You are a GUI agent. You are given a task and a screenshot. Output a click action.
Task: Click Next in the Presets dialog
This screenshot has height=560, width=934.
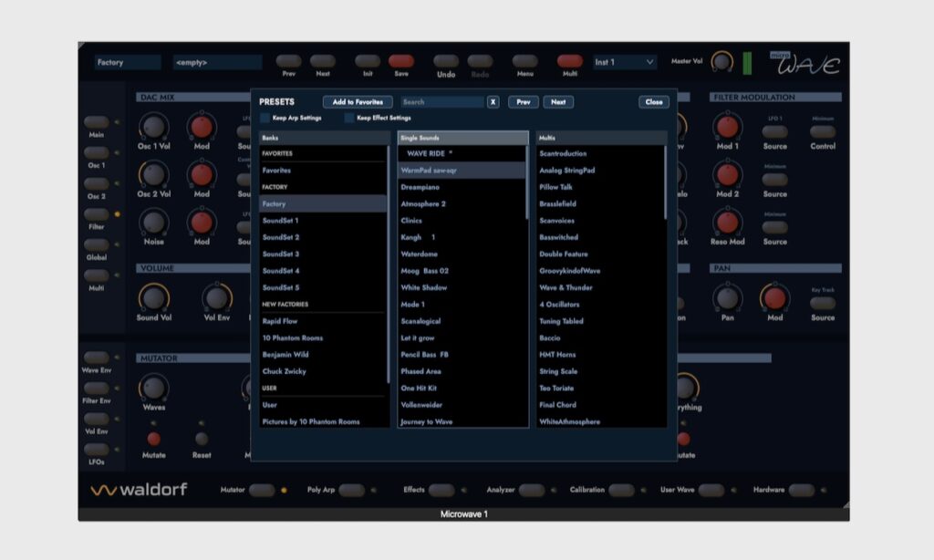point(558,102)
